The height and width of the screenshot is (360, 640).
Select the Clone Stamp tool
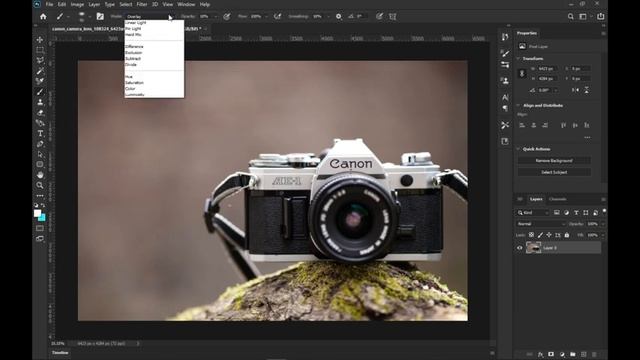pos(40,102)
